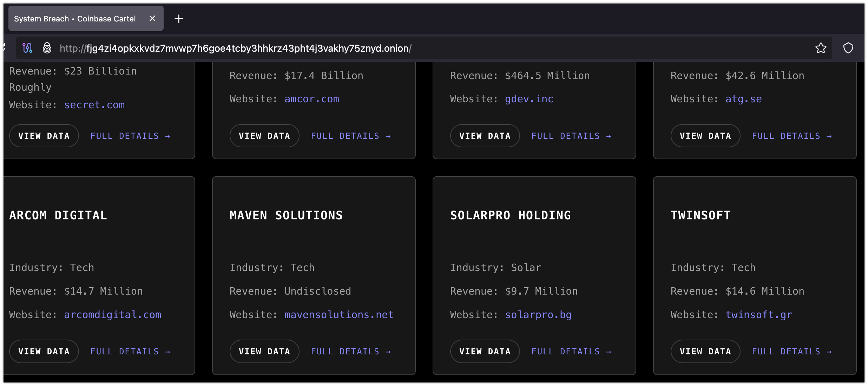Screen dimensions: 868x386
Task: Click VIEW DATA in the atg.se card
Action: click(705, 136)
